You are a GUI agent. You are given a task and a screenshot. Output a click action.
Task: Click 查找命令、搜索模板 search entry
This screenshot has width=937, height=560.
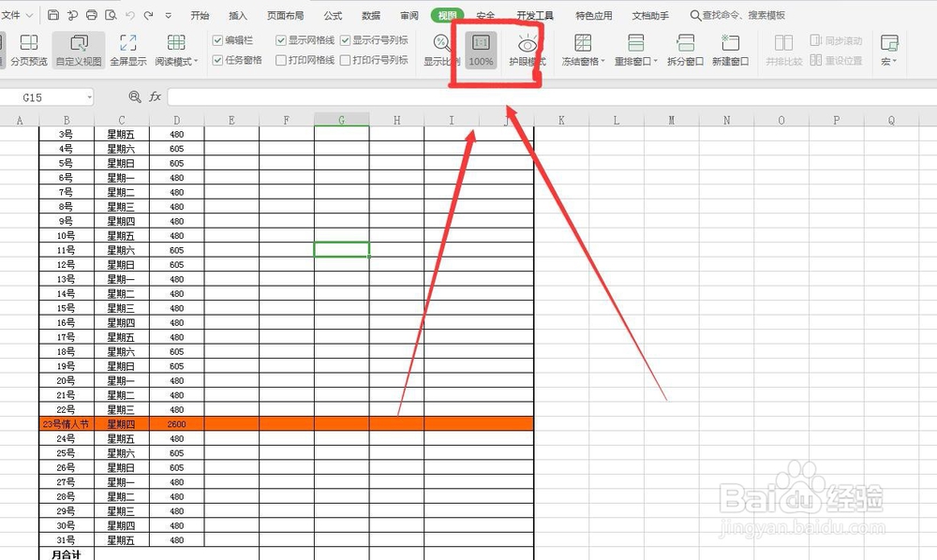tap(738, 14)
